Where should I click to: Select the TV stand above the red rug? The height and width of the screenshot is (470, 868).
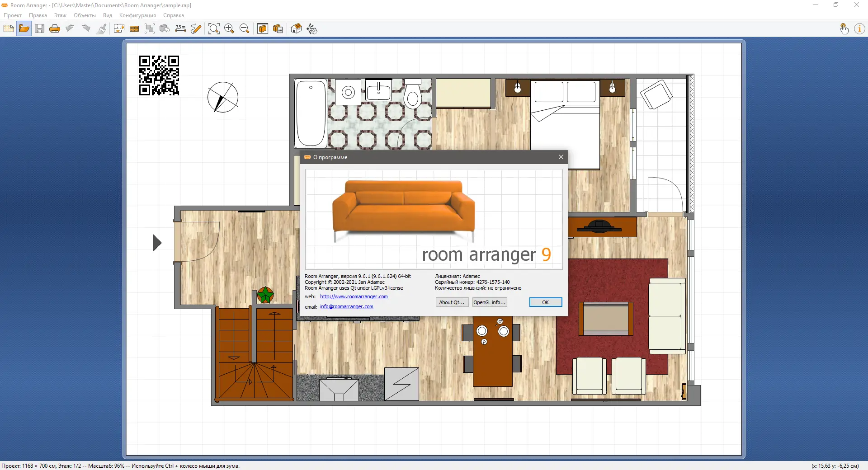coord(602,227)
